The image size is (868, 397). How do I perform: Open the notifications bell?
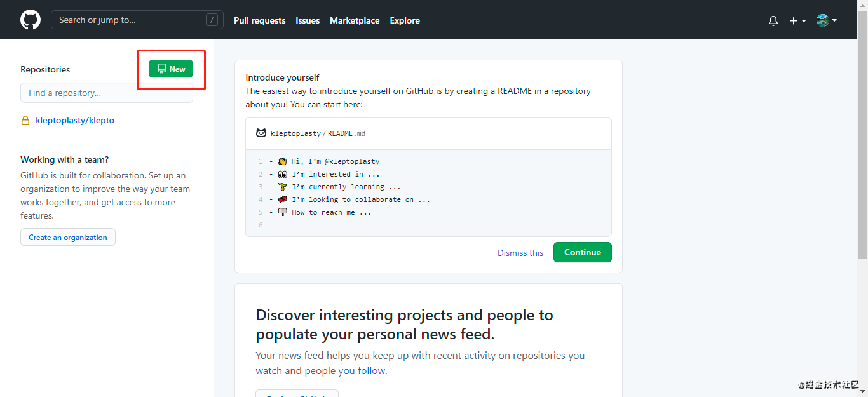[x=773, y=20]
